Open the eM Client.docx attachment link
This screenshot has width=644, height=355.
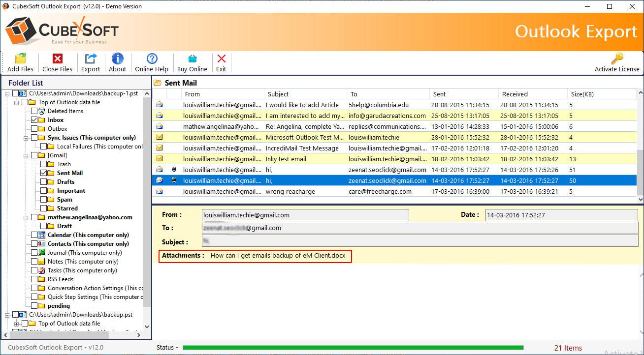tap(278, 256)
